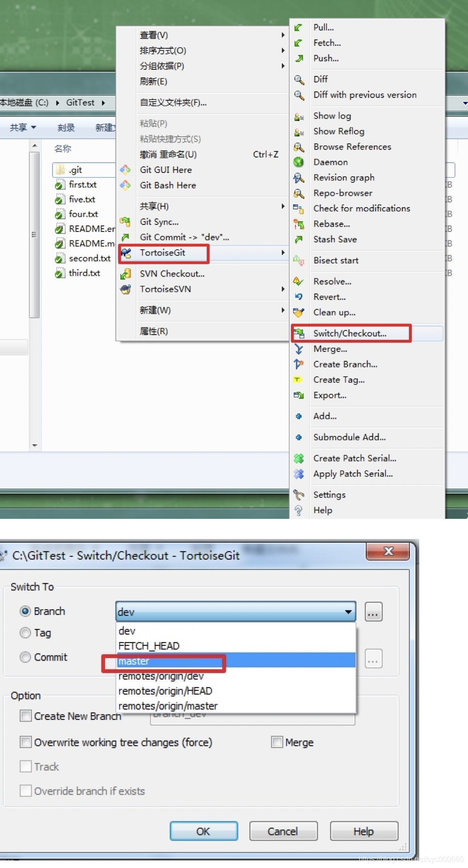The height and width of the screenshot is (868, 468).
Task: Click the 刻录 toolbar button in Explorer
Action: click(x=66, y=127)
